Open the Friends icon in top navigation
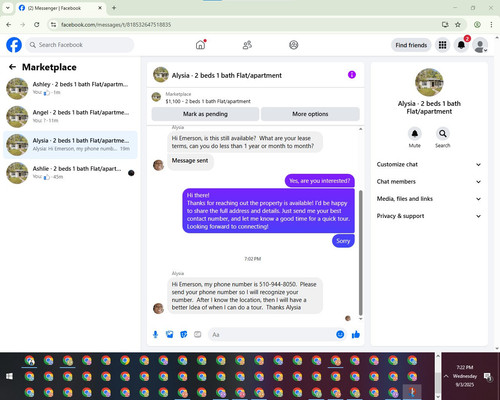The width and height of the screenshot is (500, 400). pyautogui.click(x=247, y=45)
